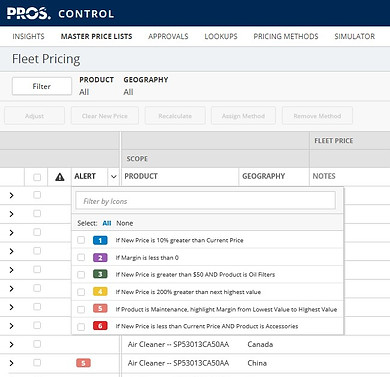Expand the first table row chevron
The width and height of the screenshot is (390, 377).
[x=11, y=195]
